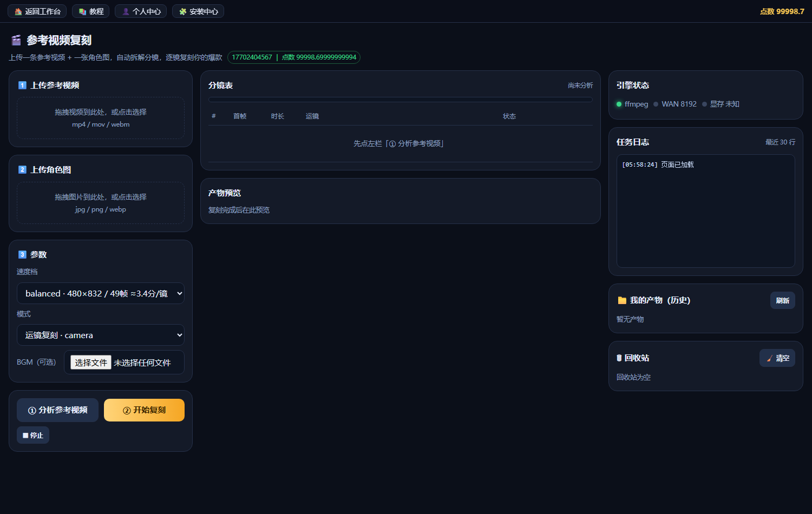Click the 任务日志 log text area
Viewport: 812px width, 514px height.
[706, 211]
